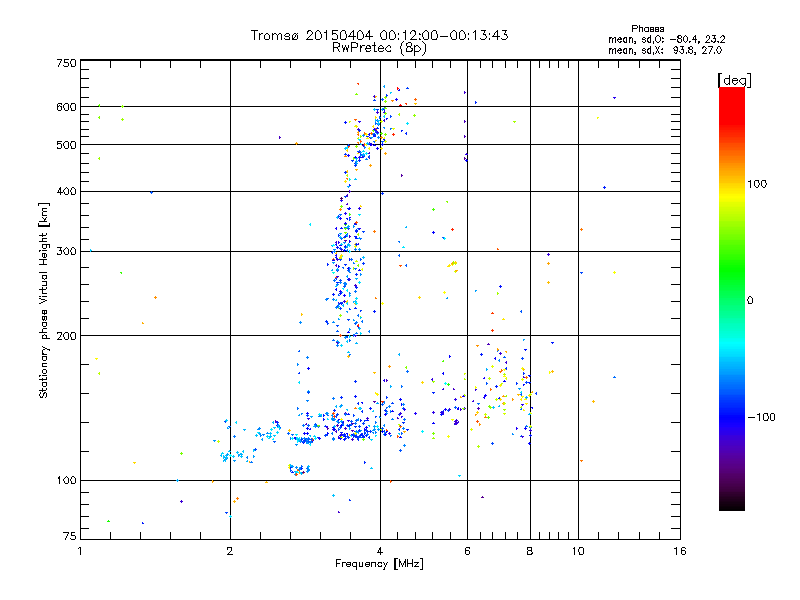Image resolution: width=800 pixels, height=600 pixels.
Task: Select the 'mean, sd,O: -80.4, 23.2' line
Action: click(x=666, y=39)
